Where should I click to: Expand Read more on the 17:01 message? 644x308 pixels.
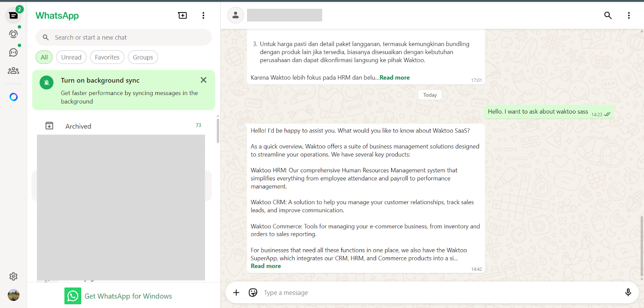[x=394, y=78]
